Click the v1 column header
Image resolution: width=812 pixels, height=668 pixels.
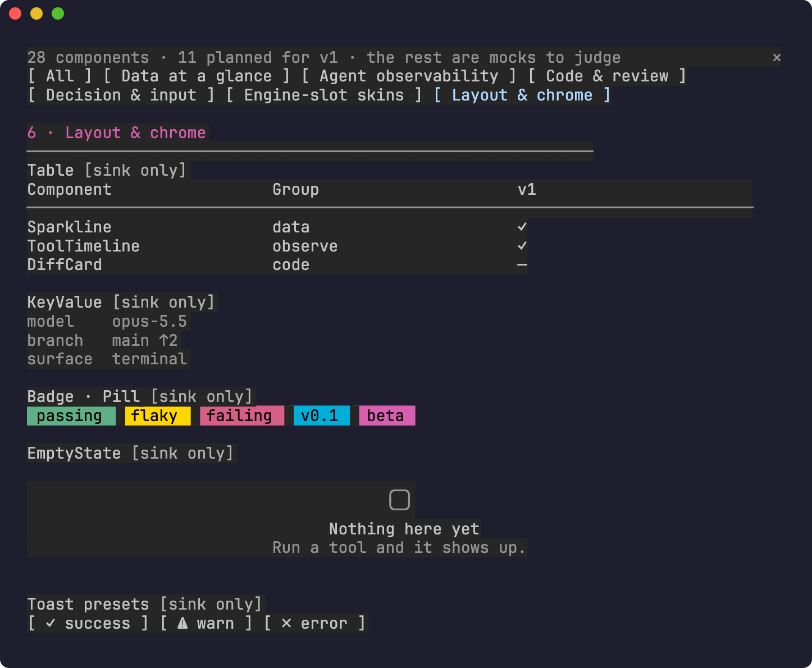point(527,189)
